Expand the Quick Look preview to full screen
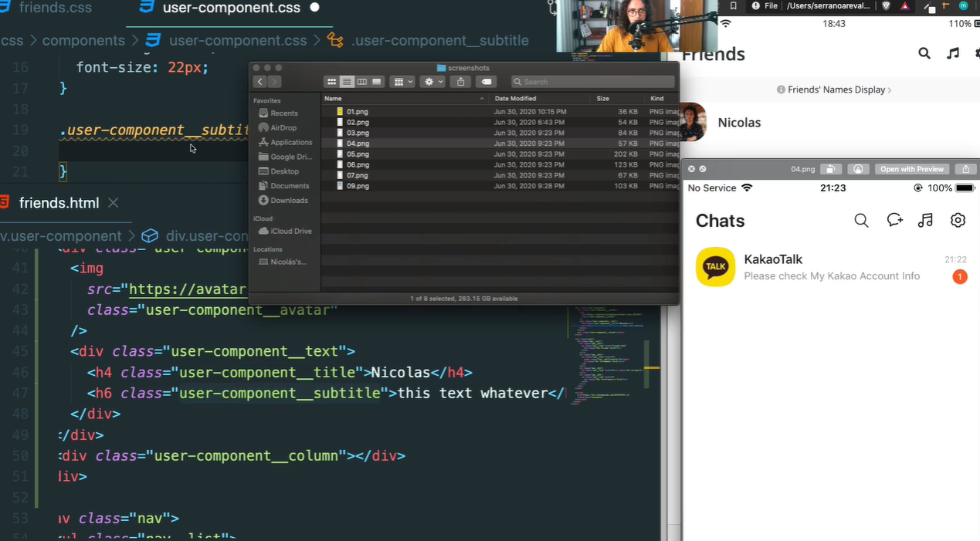 (703, 169)
